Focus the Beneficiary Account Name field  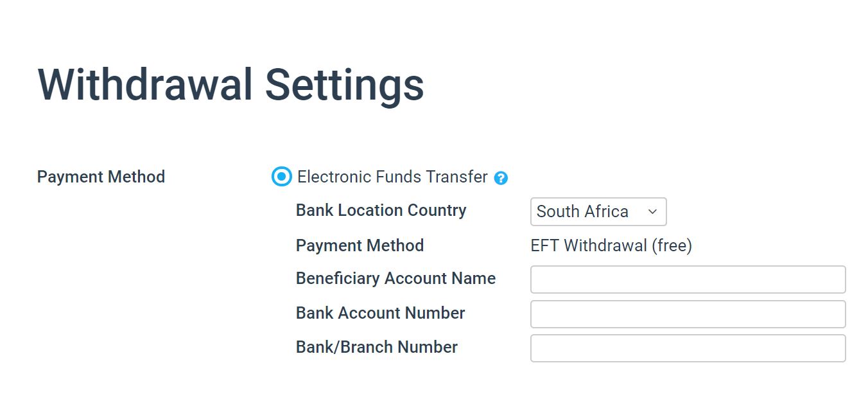(688, 279)
